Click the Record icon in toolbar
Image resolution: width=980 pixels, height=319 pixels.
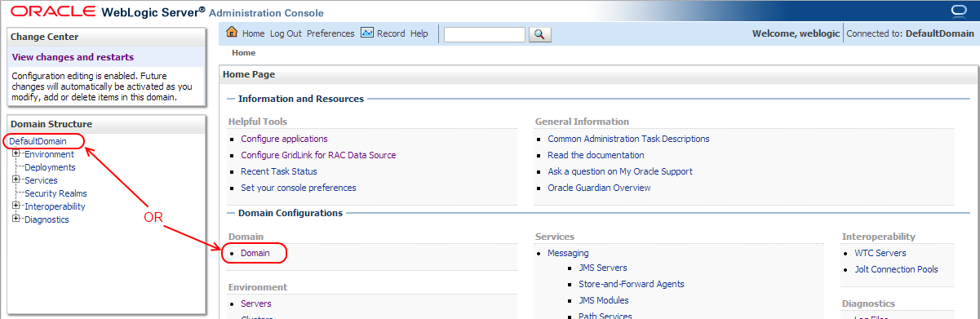[x=367, y=33]
